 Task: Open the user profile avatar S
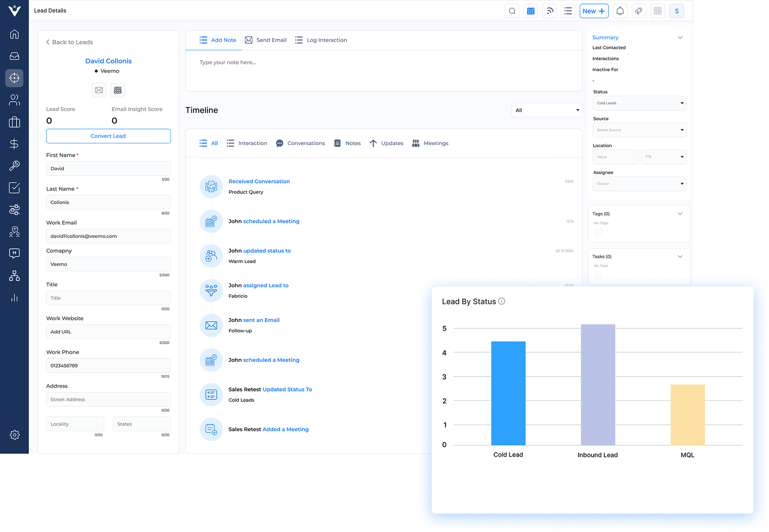[677, 11]
